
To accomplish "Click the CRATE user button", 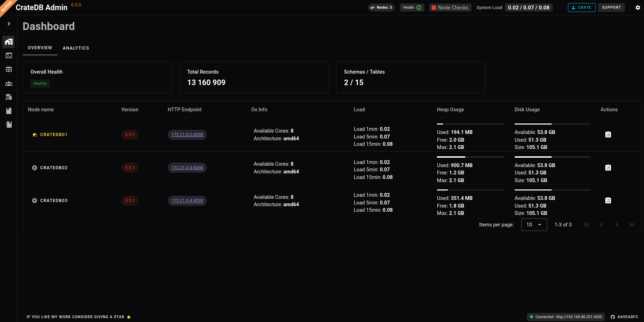I will pos(582,7).
